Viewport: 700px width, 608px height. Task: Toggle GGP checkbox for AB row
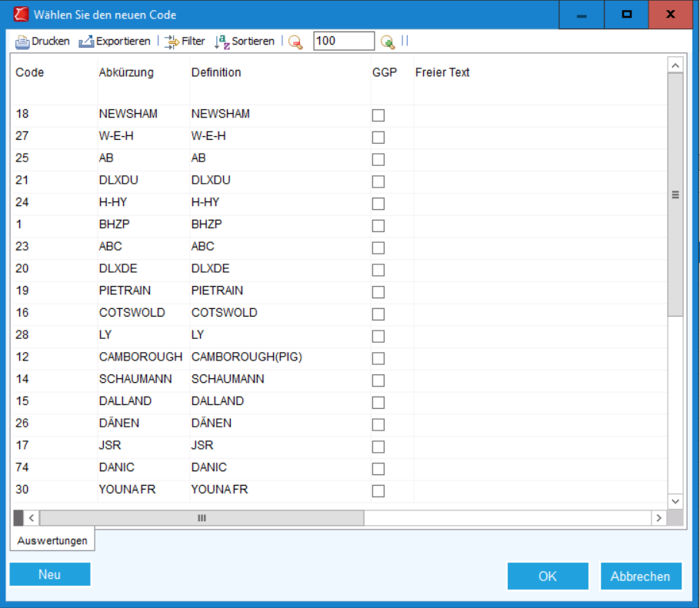click(x=378, y=159)
